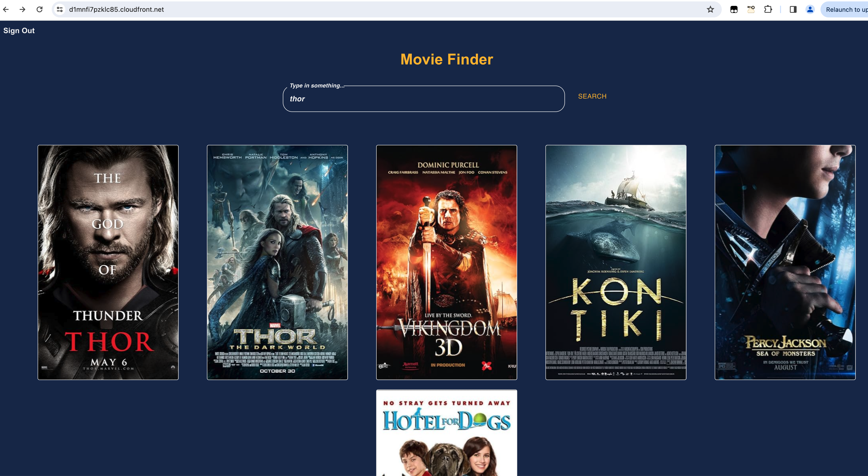Click the first dark extension icon in toolbar
868x476 pixels.
click(734, 9)
